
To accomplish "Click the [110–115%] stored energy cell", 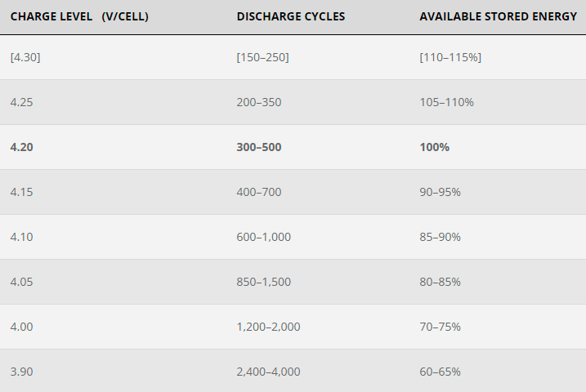I will click(x=450, y=57).
